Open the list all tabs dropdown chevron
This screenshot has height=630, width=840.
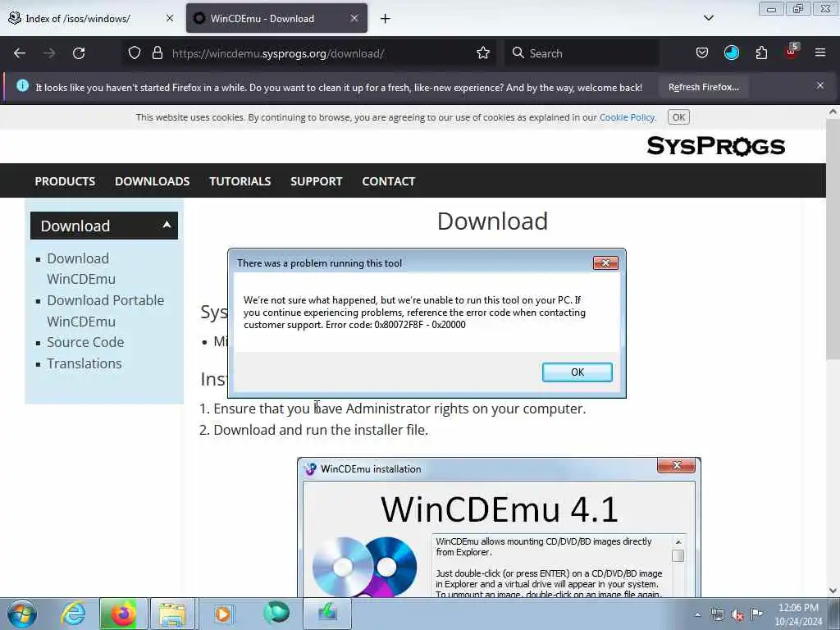[708, 18]
